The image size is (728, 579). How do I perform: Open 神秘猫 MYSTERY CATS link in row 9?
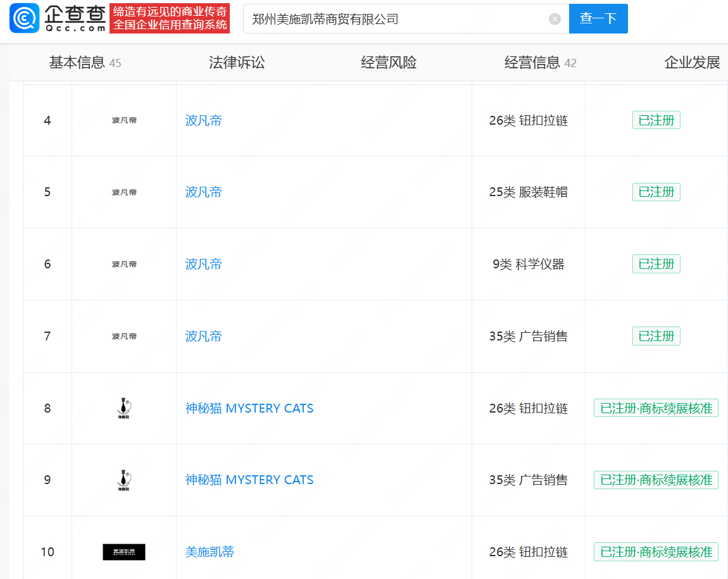tap(249, 480)
